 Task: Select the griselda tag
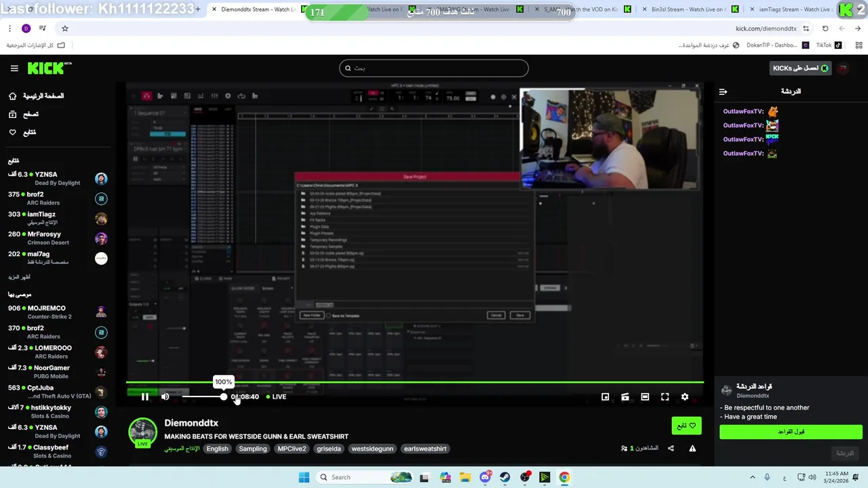(329, 449)
